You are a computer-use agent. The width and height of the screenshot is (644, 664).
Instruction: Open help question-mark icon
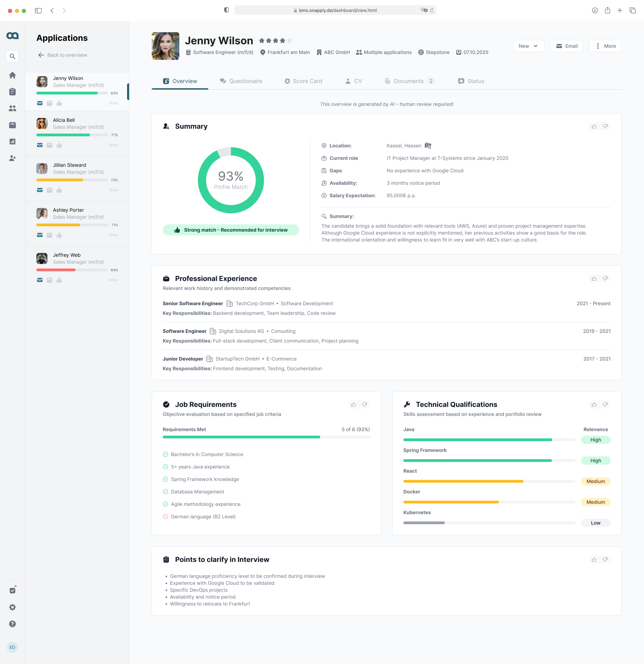click(x=12, y=624)
